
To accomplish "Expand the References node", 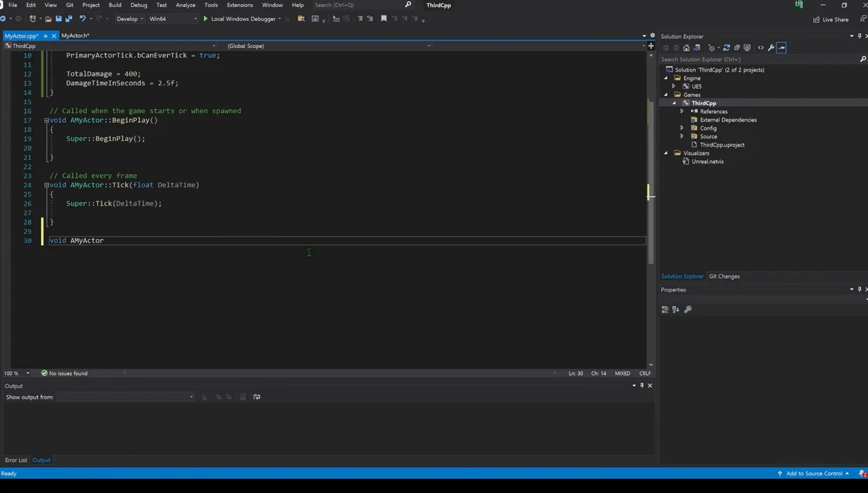I will click(681, 112).
